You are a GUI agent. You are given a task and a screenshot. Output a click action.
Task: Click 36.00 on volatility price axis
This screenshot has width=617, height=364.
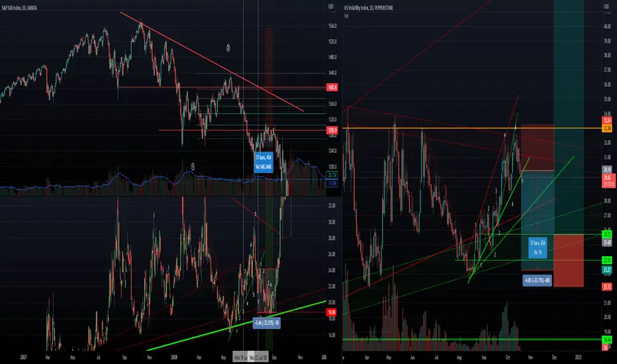click(x=607, y=85)
